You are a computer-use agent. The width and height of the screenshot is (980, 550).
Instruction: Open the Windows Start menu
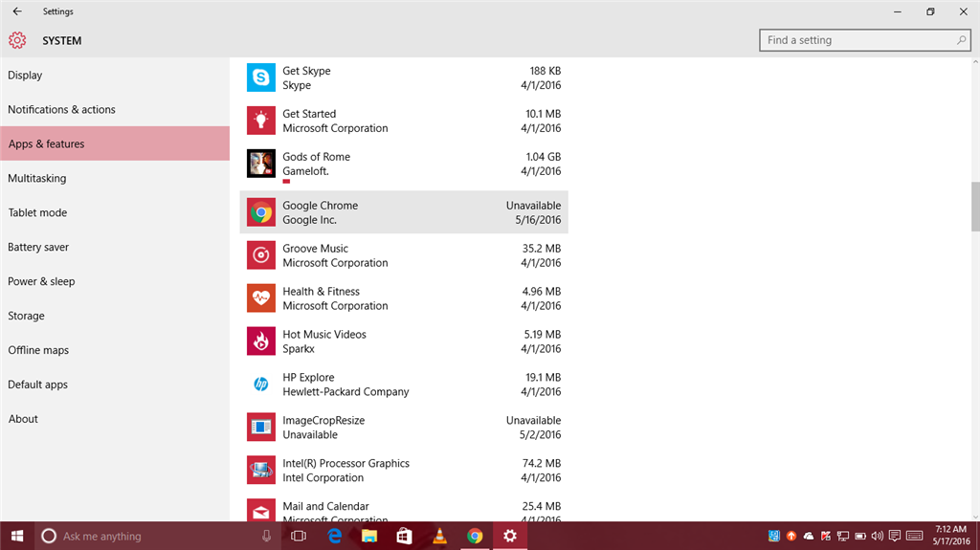click(x=17, y=537)
